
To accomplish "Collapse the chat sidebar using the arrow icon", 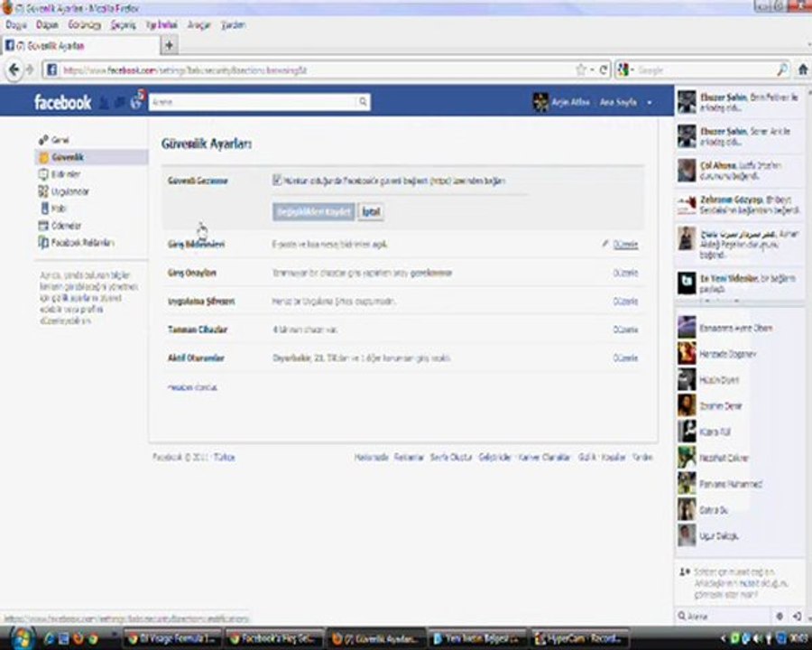I will tap(798, 617).
